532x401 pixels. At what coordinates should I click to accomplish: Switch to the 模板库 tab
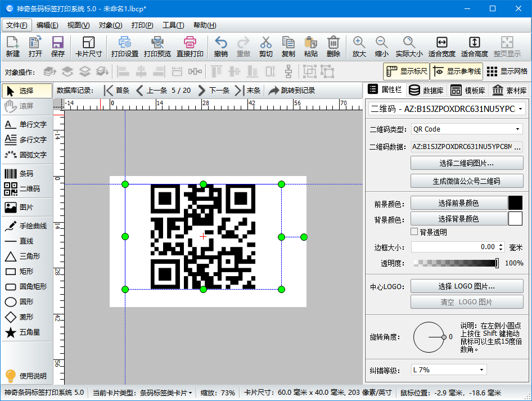[468, 90]
